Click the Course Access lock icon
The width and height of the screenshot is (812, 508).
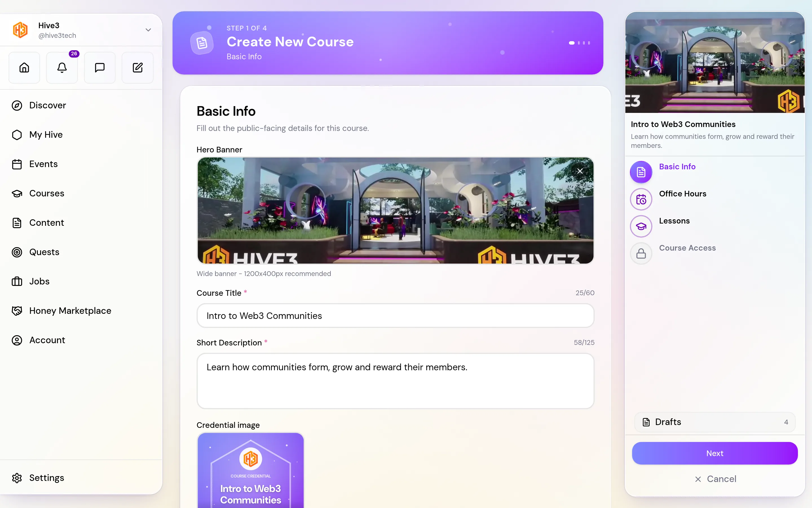click(641, 253)
